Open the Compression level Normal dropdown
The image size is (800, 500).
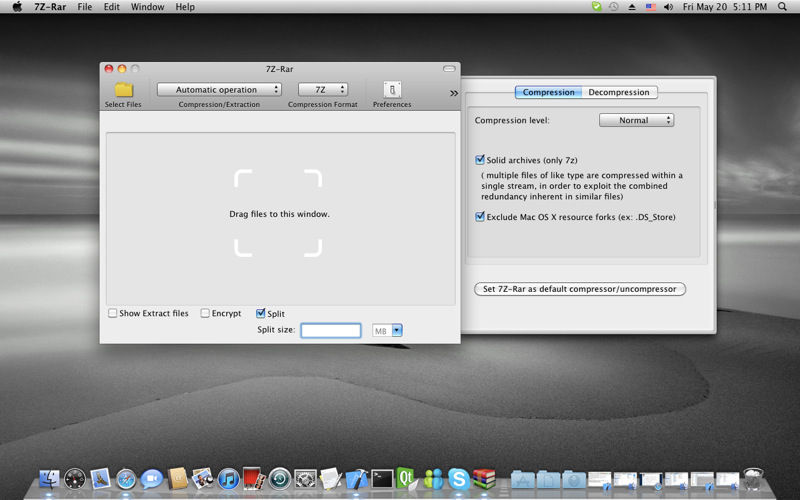click(x=636, y=120)
